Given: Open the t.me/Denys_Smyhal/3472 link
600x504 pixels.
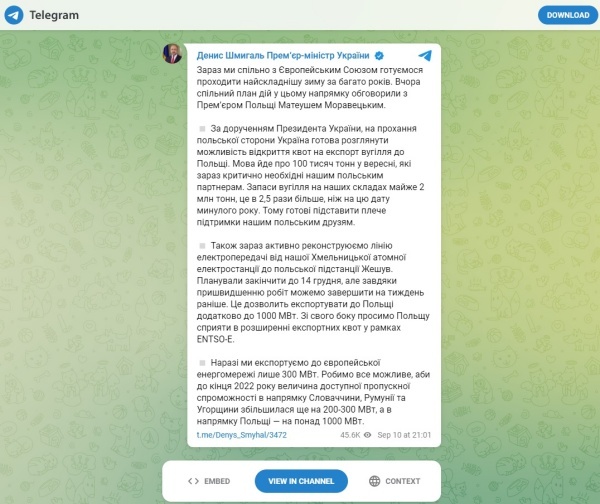Looking at the screenshot, I should tap(241, 435).
